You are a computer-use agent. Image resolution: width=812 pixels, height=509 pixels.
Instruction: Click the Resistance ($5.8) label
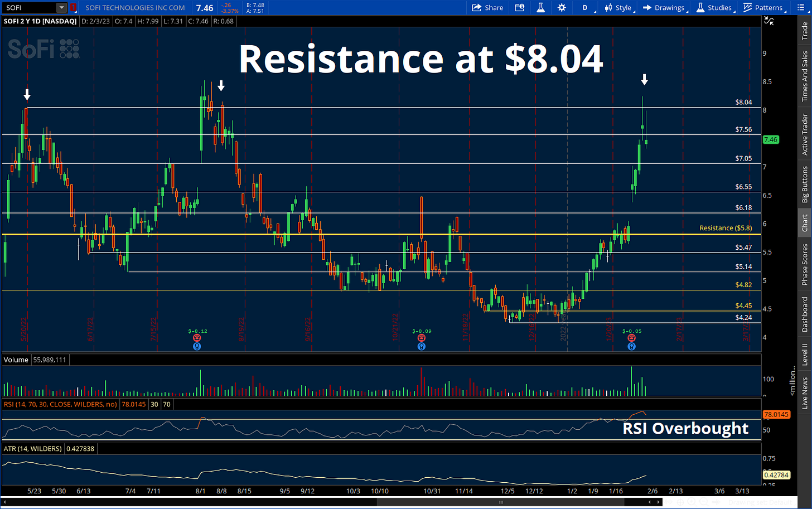pyautogui.click(x=726, y=228)
